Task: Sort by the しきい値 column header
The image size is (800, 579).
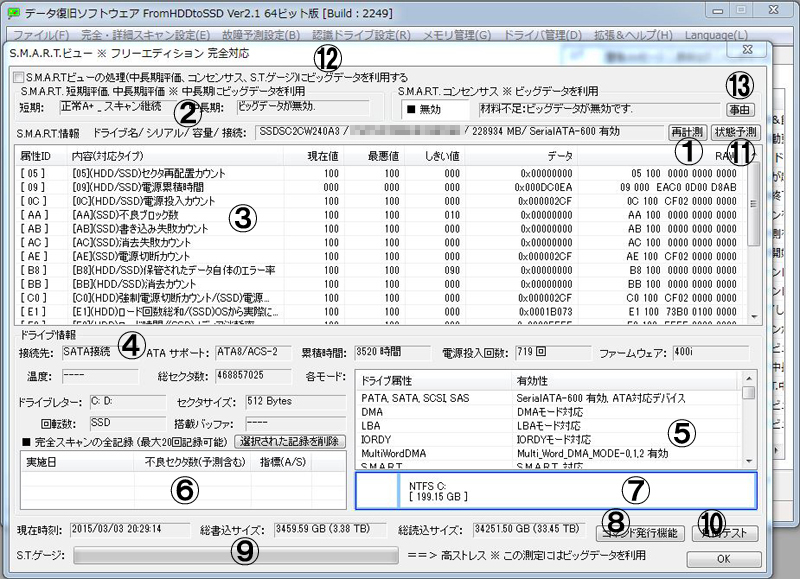Action: (x=435, y=156)
